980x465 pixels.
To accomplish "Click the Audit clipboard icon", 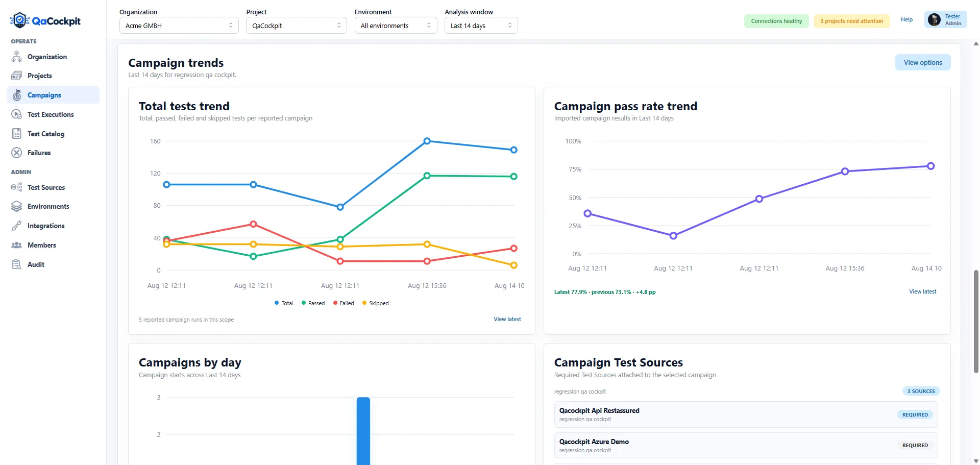I will [17, 264].
